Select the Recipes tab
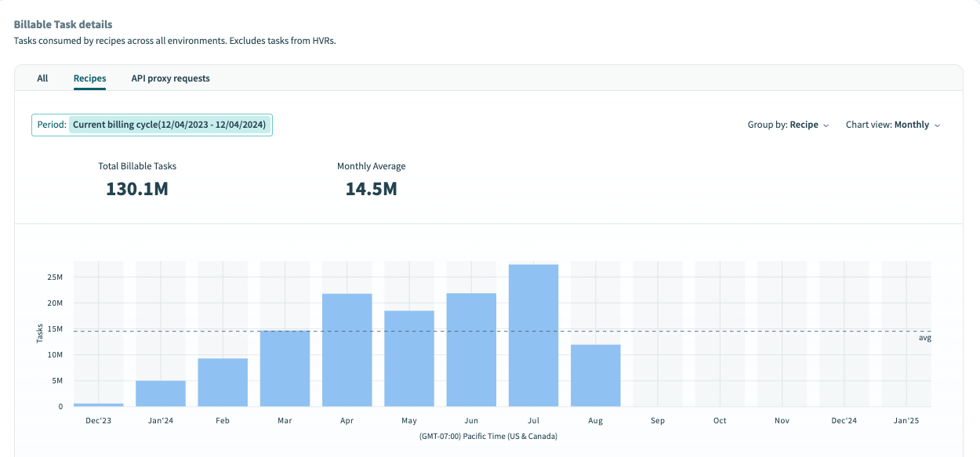 click(89, 78)
